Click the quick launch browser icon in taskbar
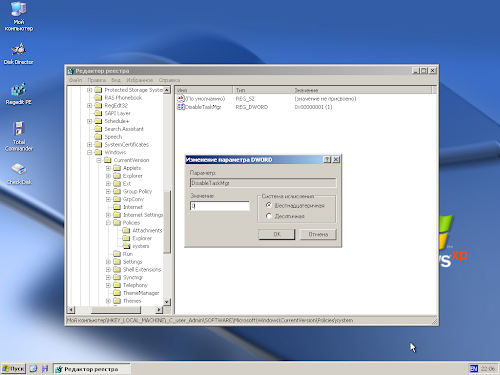This screenshot has height=375, width=500. click(x=33, y=369)
